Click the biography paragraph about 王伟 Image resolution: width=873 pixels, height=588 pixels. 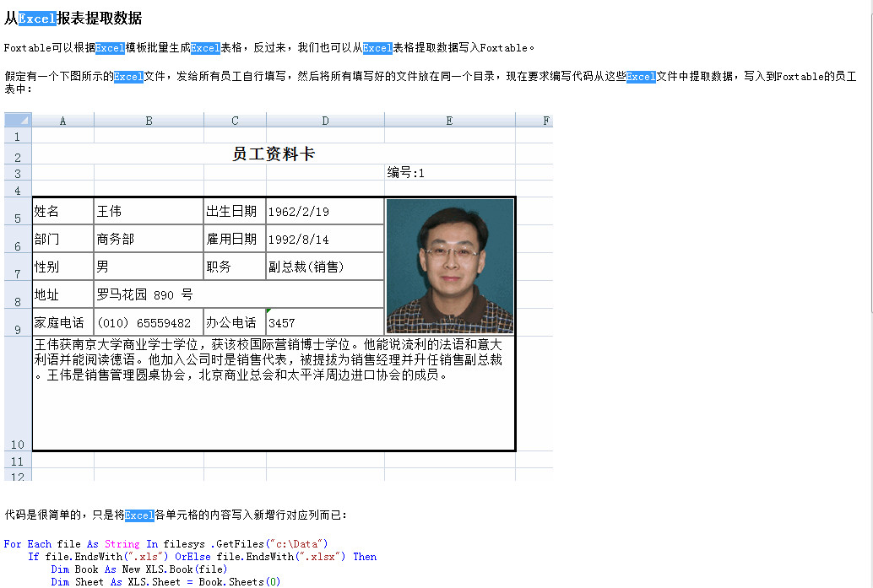tap(268, 360)
